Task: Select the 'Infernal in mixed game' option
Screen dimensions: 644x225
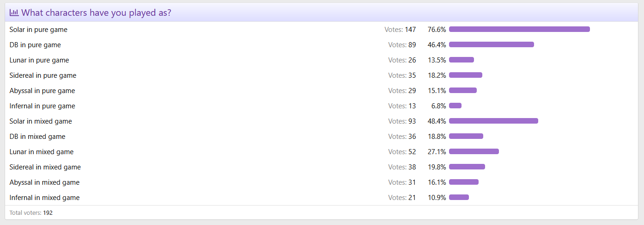Action: 44,198
